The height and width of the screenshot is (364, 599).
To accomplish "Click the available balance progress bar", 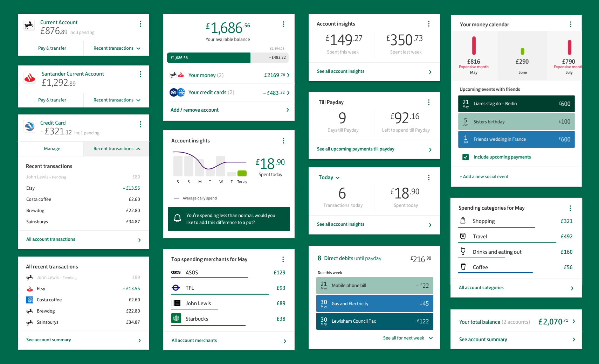I will 228,58.
